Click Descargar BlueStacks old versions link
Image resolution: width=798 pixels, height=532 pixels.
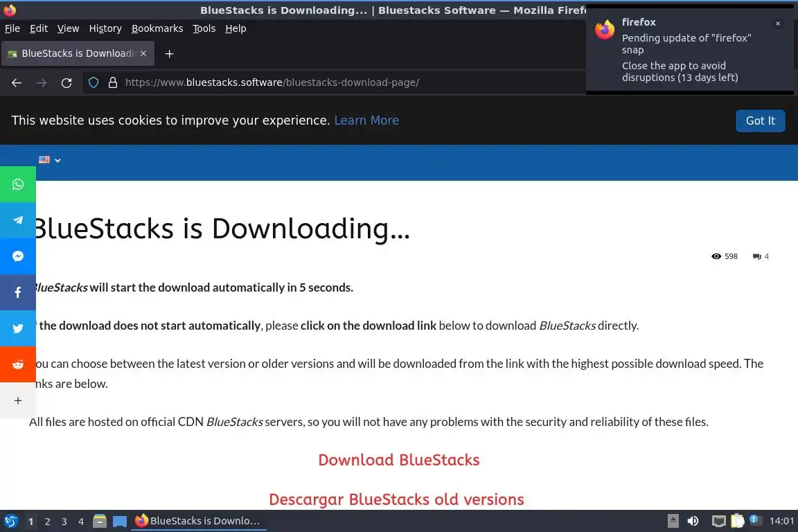[x=396, y=499]
